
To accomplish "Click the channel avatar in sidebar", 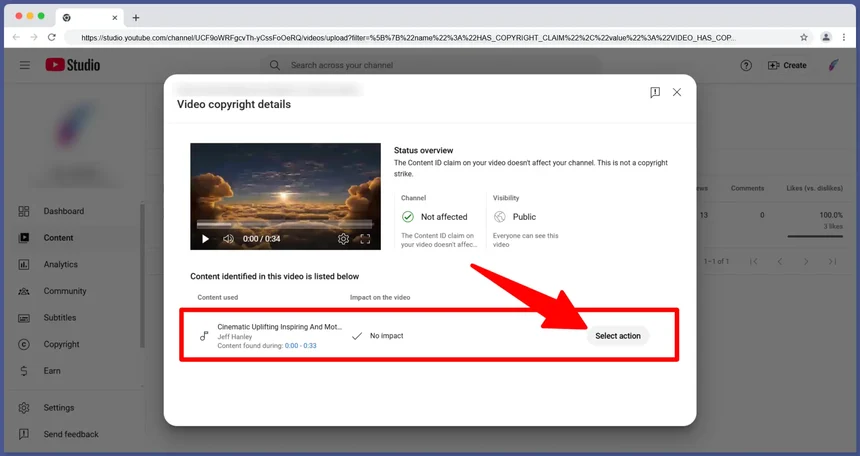I will click(74, 124).
